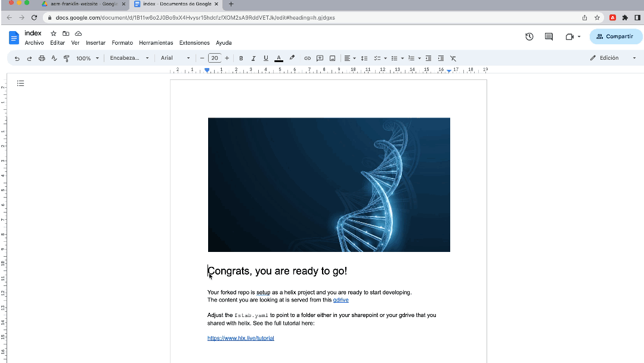Viewport: 644px width, 363px height.
Task: Select the paint format roller tool
Action: click(66, 59)
